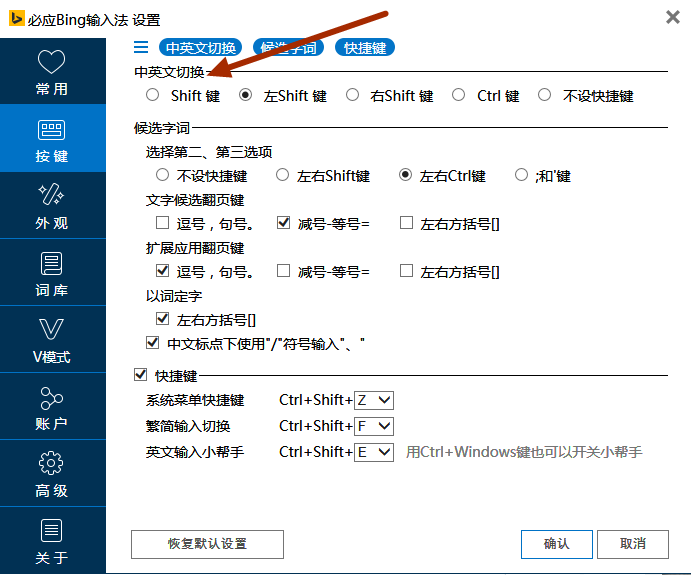
Task: Open the 账户 account section
Action: (52, 407)
